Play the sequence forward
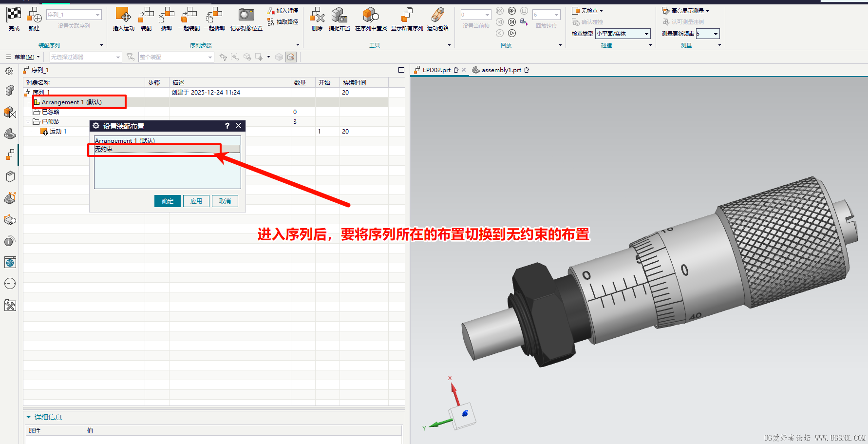The width and height of the screenshot is (868, 444). pos(512,33)
